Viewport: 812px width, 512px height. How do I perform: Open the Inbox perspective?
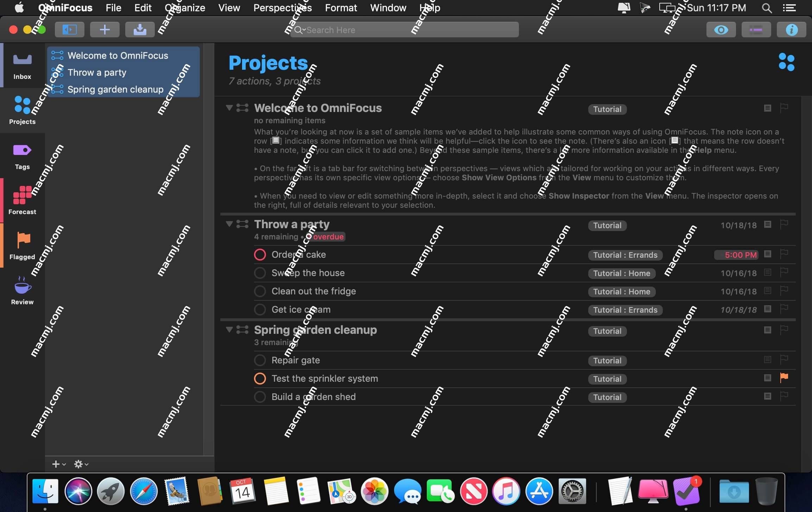pos(22,65)
